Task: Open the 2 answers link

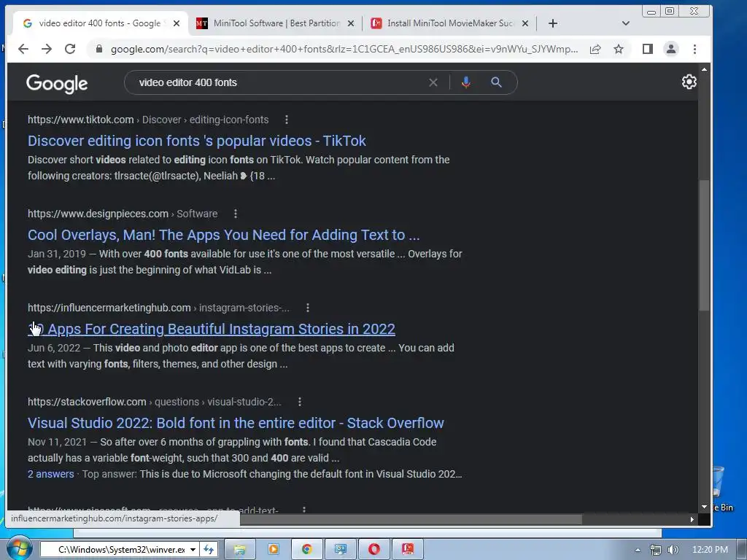Action: (x=50, y=474)
